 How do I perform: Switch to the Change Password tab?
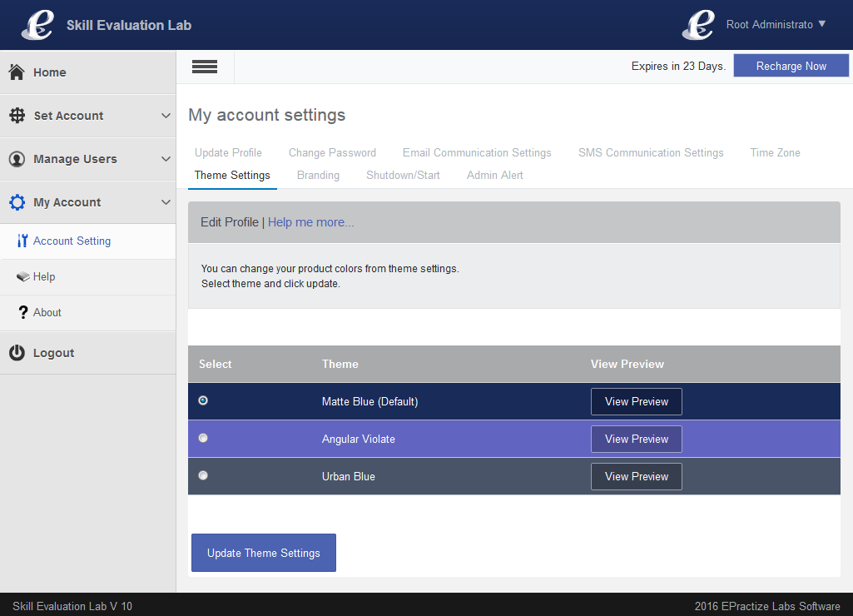(332, 152)
